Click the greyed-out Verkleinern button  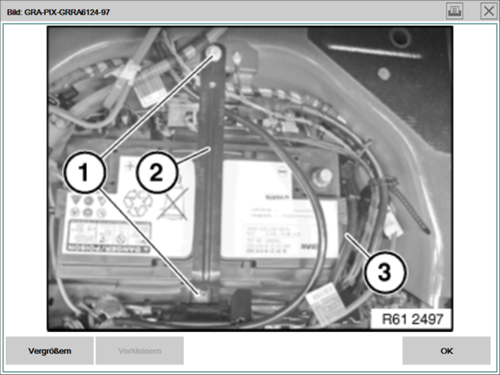[x=140, y=351]
